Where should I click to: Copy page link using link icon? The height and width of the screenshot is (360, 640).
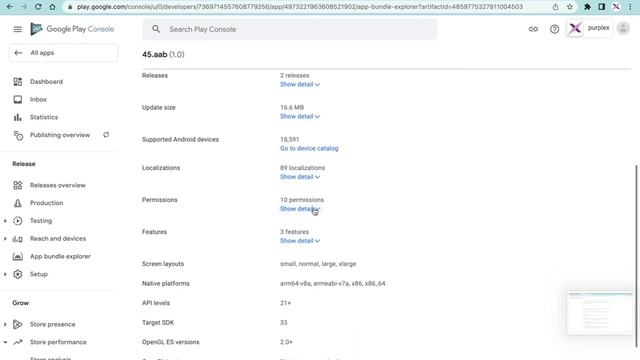click(533, 29)
